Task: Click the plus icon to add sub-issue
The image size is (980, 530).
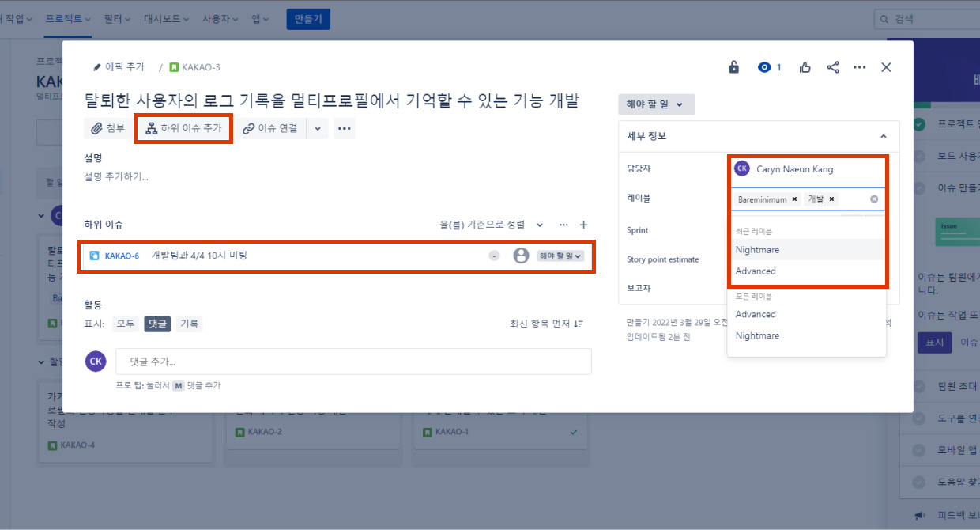Action: pos(584,225)
